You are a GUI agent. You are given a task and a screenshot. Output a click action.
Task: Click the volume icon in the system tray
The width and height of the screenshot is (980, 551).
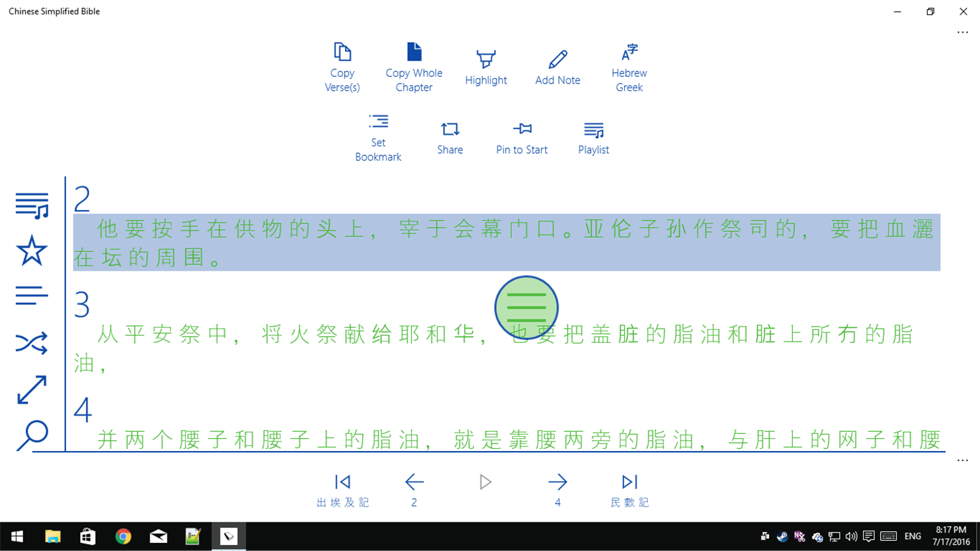pos(851,537)
